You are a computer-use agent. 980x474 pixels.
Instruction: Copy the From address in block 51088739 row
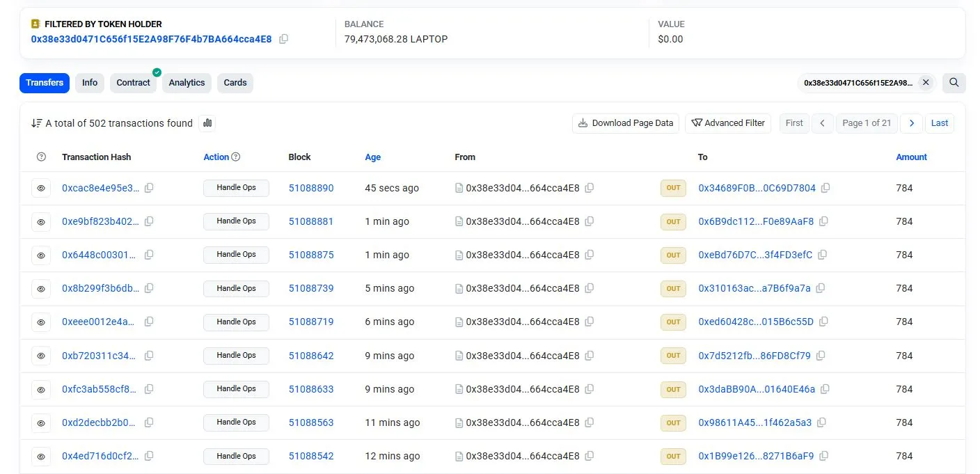[590, 288]
